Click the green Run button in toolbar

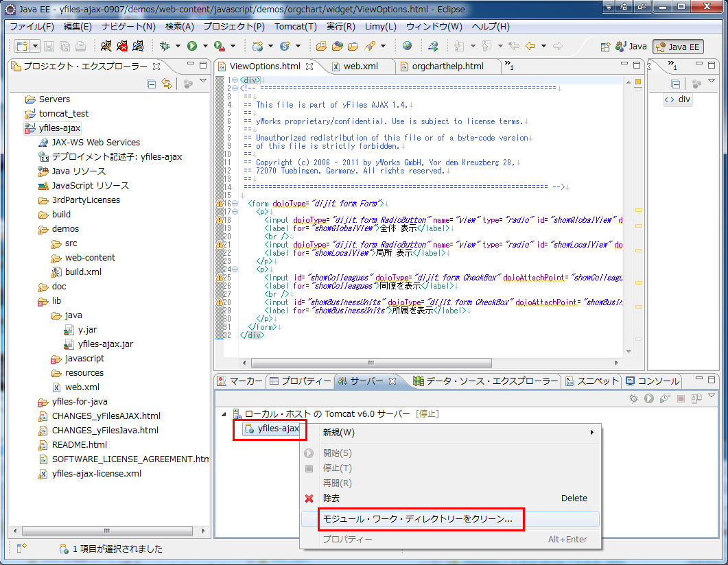192,46
